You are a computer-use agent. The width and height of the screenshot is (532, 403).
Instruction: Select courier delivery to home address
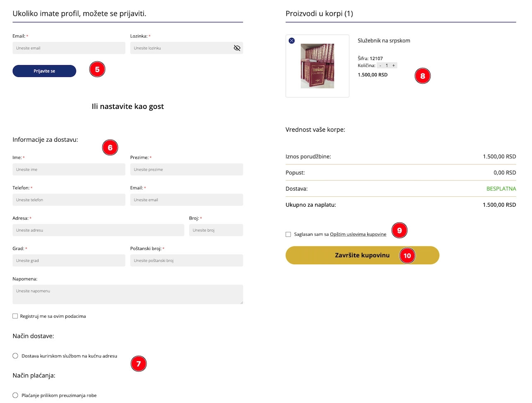[15, 356]
